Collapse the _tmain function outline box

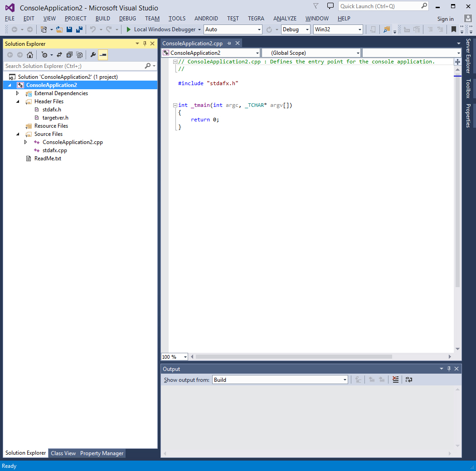[175, 105]
